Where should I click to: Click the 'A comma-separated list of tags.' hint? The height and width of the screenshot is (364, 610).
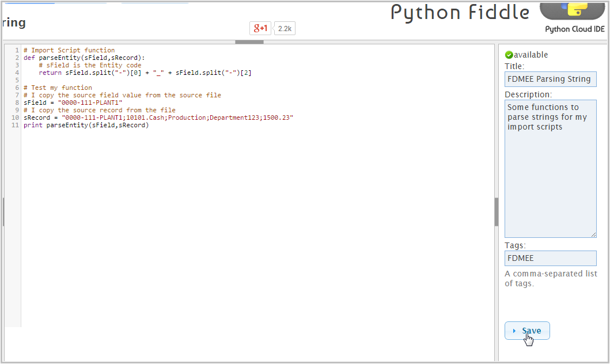point(551,278)
